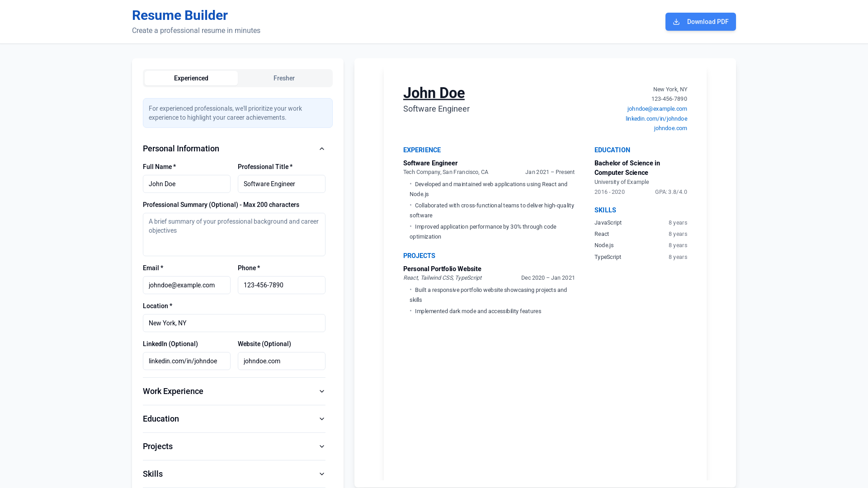Image resolution: width=868 pixels, height=488 pixels.
Task: Collapse the Personal Information section chevron
Action: click(322, 149)
